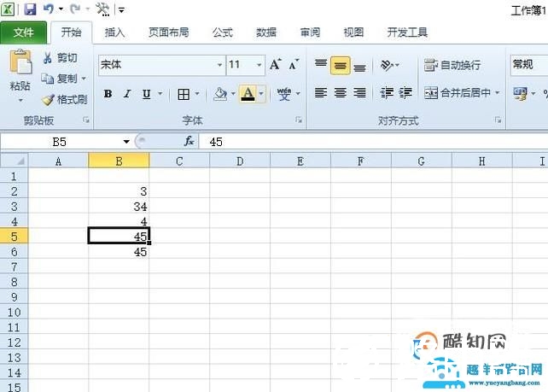The width and height of the screenshot is (548, 392).
Task: Open the font size dropdown showing 11
Action: pos(259,65)
